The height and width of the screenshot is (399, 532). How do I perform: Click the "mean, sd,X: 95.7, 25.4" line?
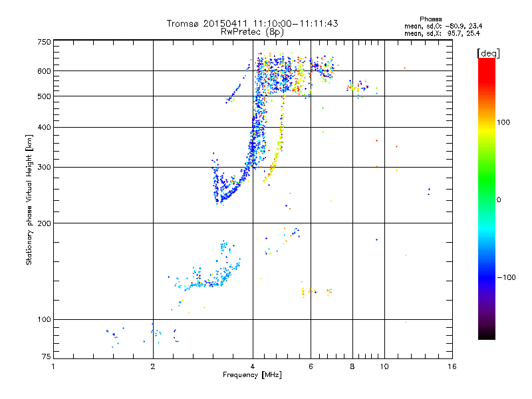442,33
